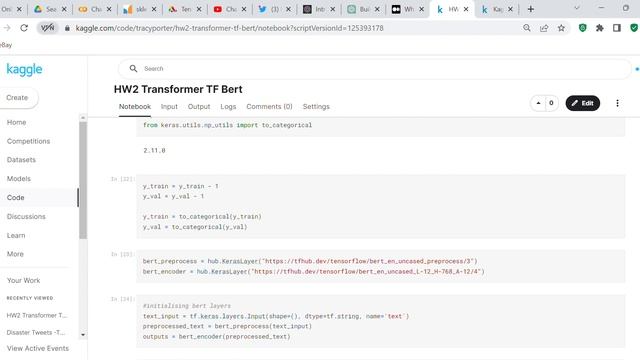Expand More in sidebar
This screenshot has height=360, width=640.
tap(15, 254)
